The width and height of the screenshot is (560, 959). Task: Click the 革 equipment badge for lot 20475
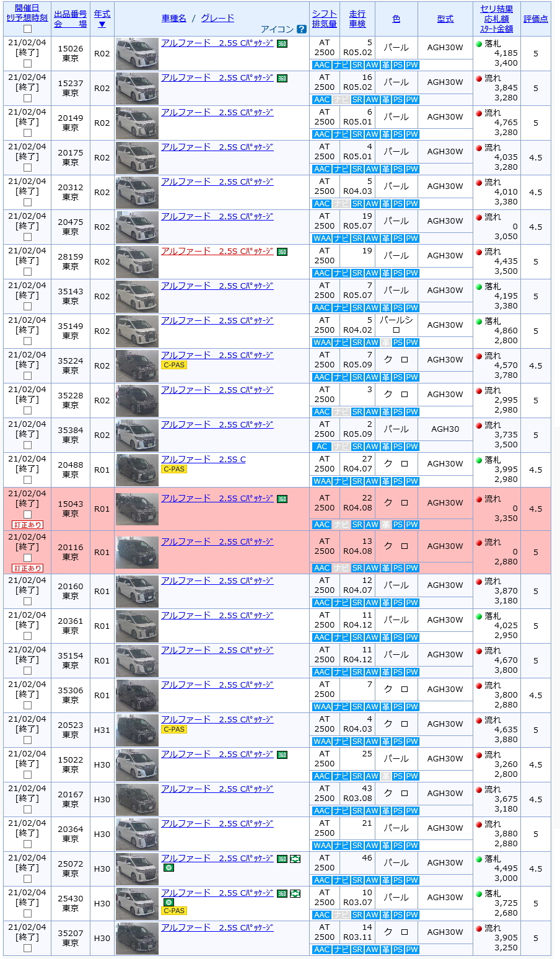(385, 239)
